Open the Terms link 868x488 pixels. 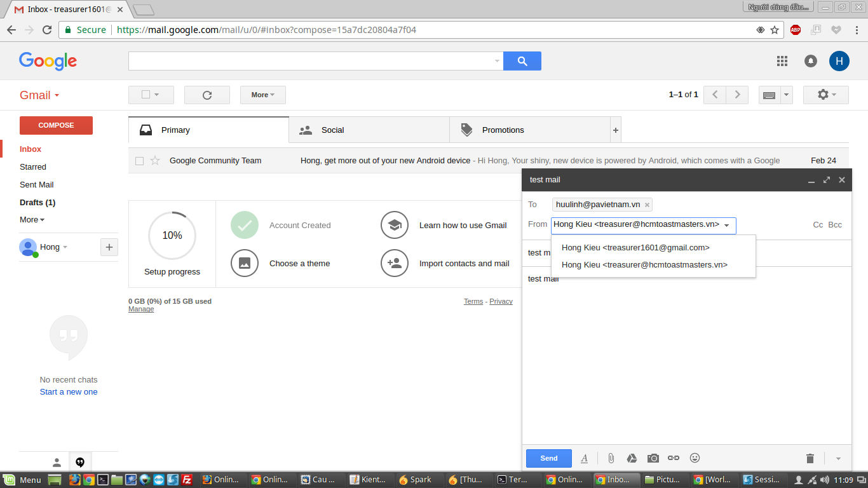pyautogui.click(x=473, y=301)
